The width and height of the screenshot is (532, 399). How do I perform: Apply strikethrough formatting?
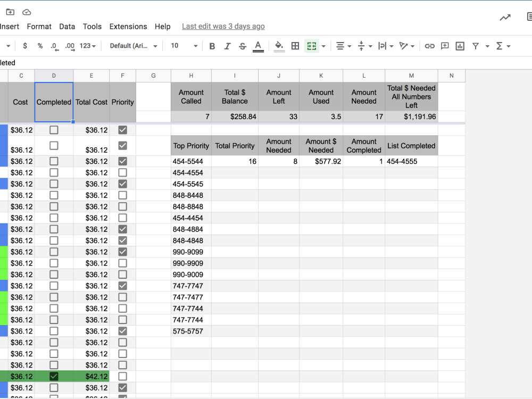242,46
